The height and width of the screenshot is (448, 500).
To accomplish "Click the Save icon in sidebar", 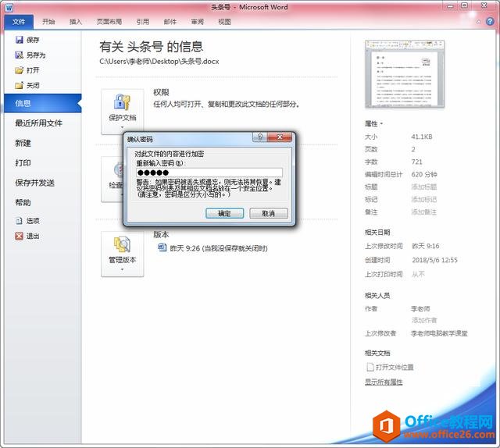I will [19, 40].
